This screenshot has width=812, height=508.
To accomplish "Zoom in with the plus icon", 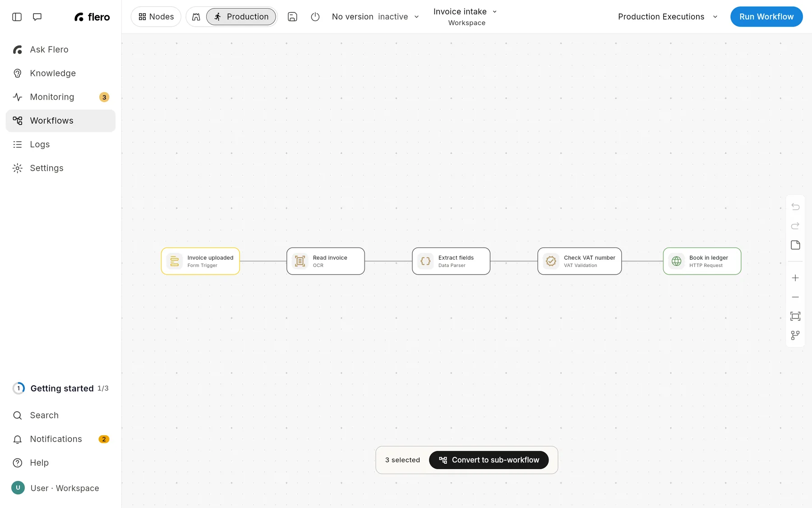I will click(795, 278).
